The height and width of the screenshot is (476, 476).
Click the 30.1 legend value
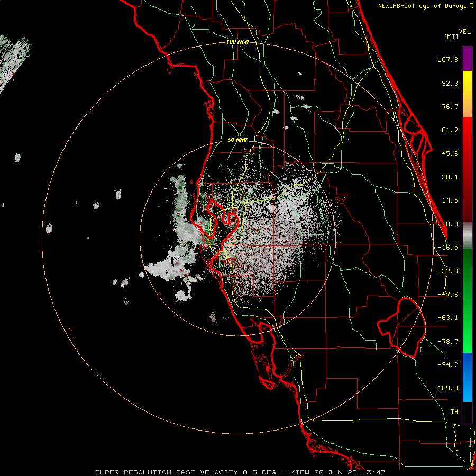click(x=450, y=177)
